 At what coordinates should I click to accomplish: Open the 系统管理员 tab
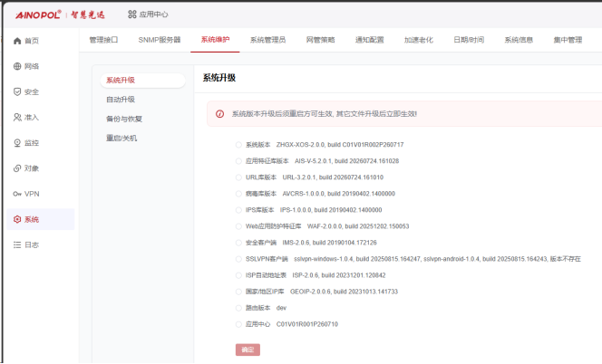tap(267, 40)
